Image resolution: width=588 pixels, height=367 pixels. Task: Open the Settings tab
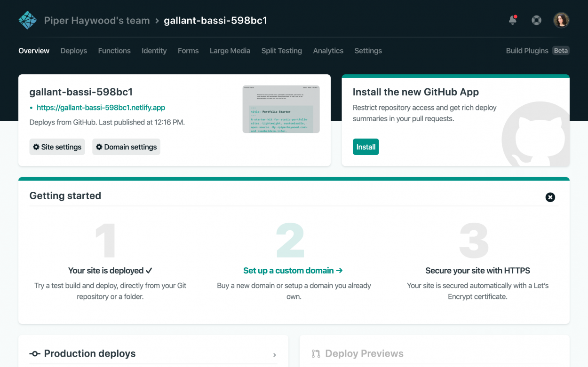pos(368,51)
